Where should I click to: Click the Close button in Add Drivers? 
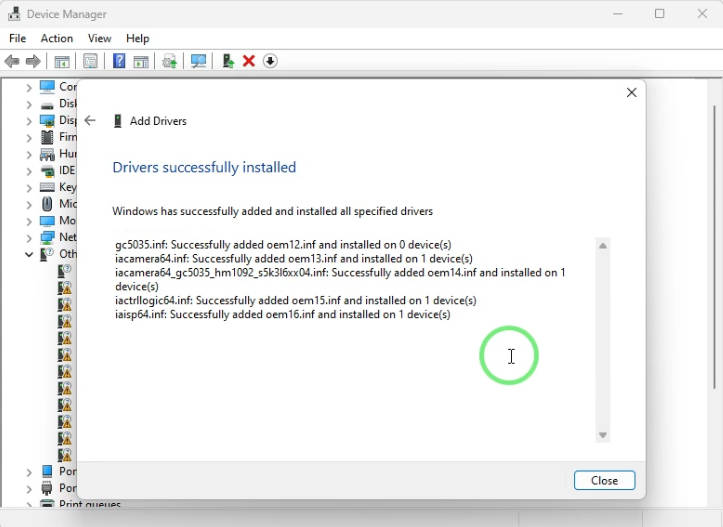click(604, 480)
